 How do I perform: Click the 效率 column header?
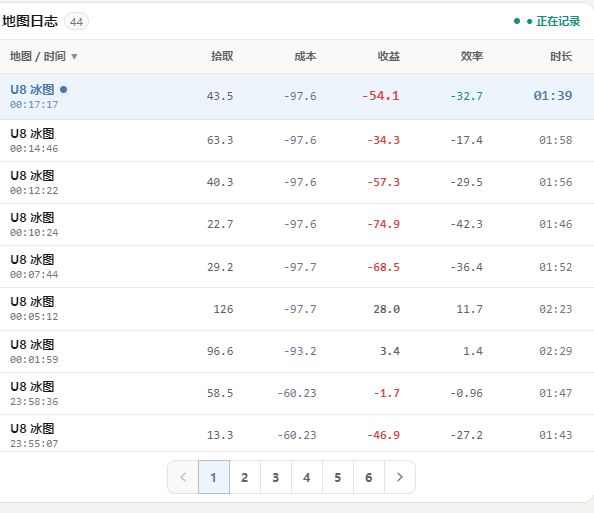(x=472, y=56)
